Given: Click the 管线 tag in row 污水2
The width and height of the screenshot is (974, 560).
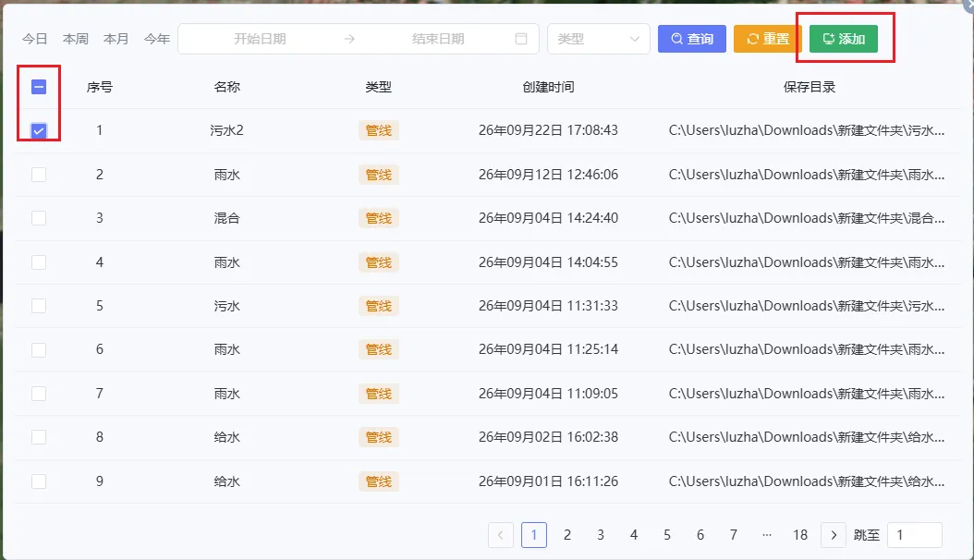Looking at the screenshot, I should pos(379,130).
